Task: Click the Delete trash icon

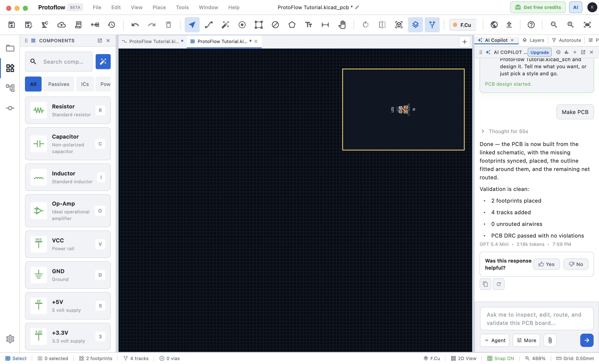Action: (x=168, y=25)
